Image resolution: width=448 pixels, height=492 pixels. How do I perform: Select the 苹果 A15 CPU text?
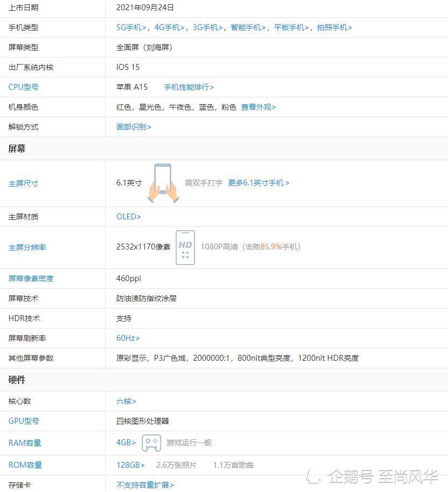coord(132,87)
